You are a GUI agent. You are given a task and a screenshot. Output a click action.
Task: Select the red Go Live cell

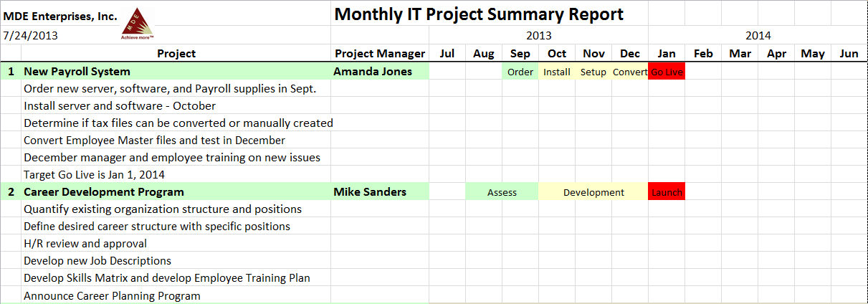[667, 72]
